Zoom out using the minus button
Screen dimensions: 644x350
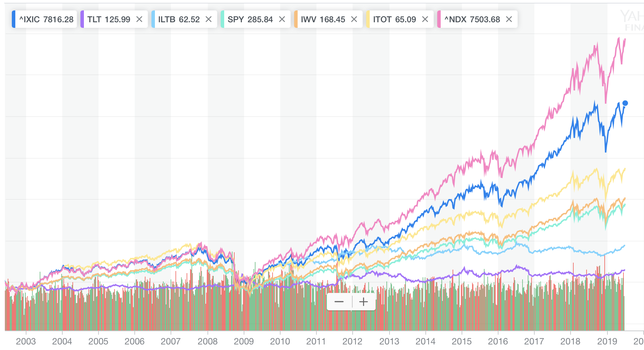pyautogui.click(x=339, y=302)
